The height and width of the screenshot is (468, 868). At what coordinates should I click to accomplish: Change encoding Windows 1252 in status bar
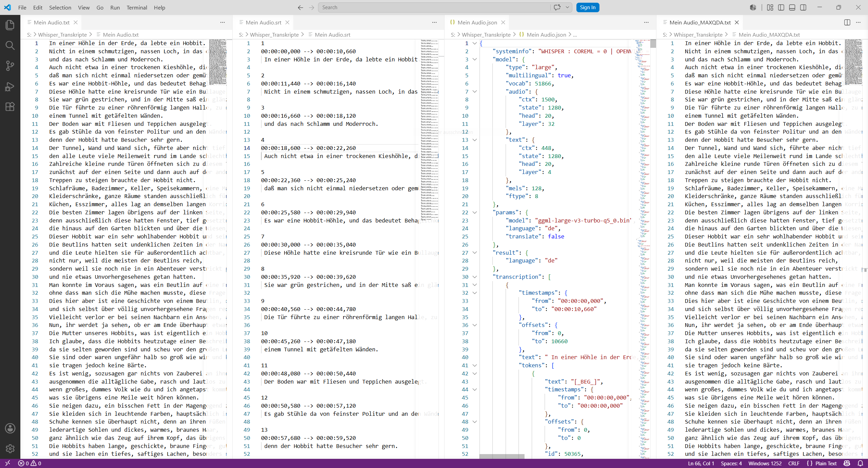coord(765,463)
